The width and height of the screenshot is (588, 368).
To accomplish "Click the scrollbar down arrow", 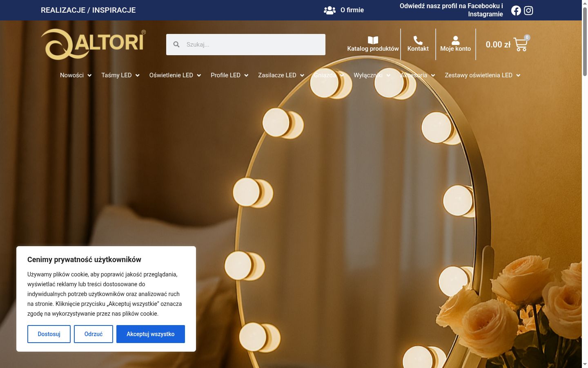I will 585,364.
